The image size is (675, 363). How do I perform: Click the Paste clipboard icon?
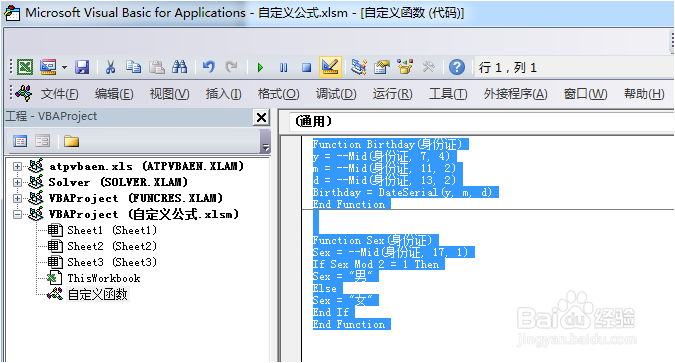[157, 67]
